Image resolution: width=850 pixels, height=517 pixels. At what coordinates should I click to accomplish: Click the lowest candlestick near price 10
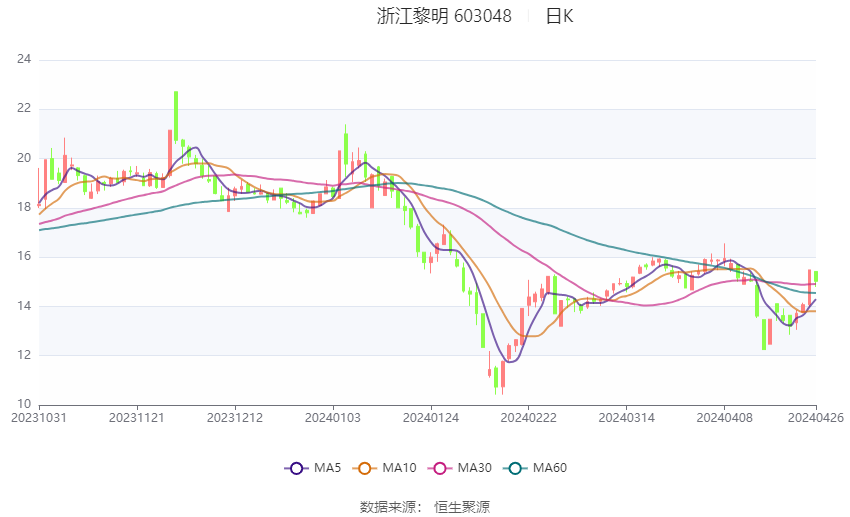495,377
